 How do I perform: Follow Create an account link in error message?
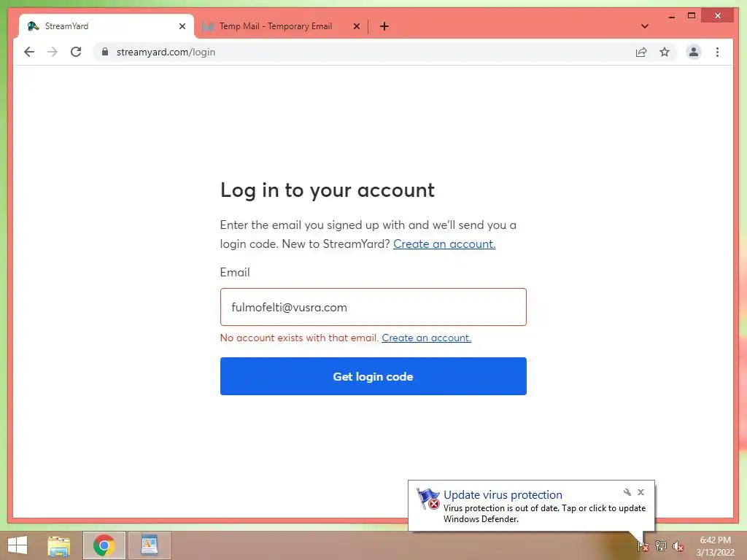tap(426, 338)
